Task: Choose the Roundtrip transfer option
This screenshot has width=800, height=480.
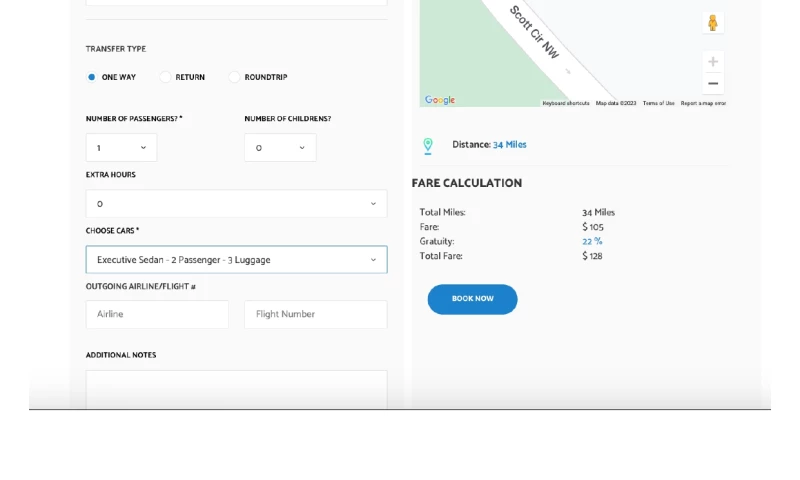Action: click(x=234, y=77)
